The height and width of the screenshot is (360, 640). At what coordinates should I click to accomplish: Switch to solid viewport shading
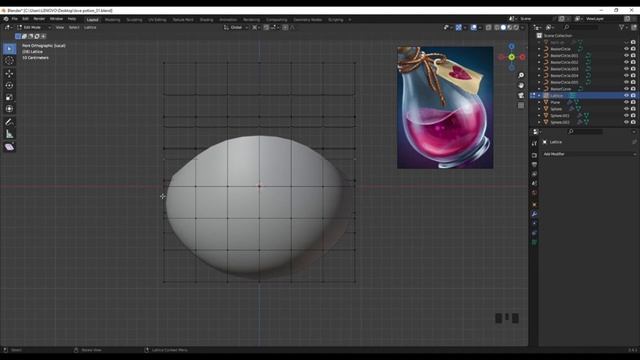(x=503, y=27)
